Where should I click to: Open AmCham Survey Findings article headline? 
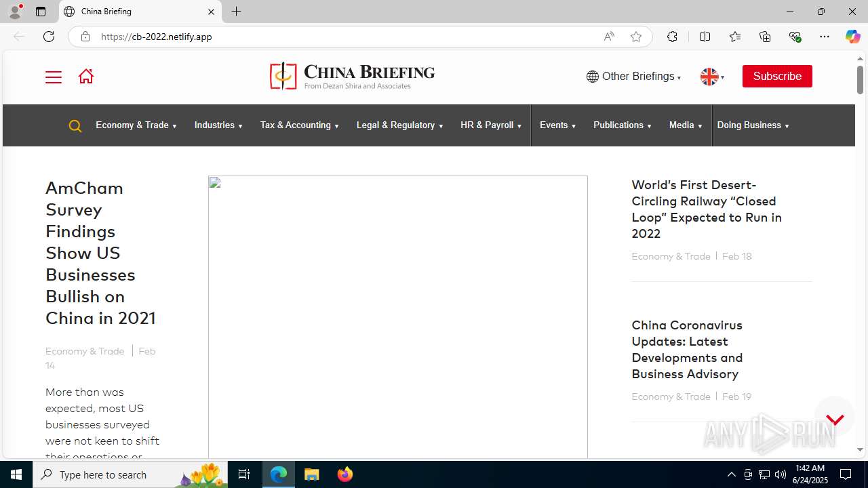point(101,253)
